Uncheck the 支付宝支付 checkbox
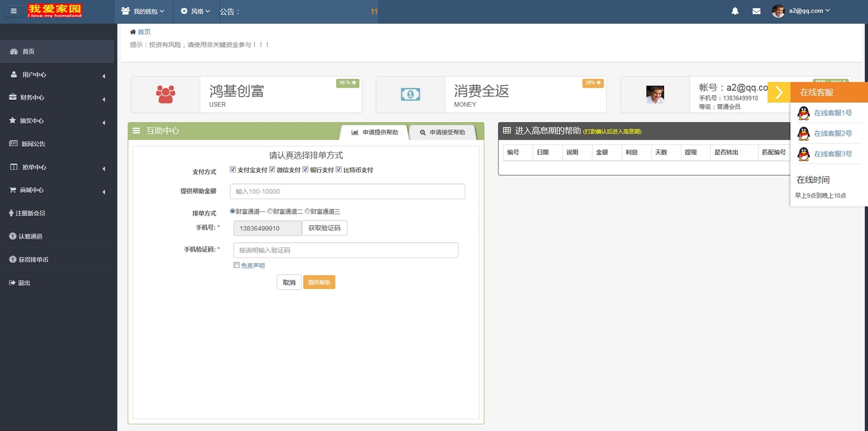 (233, 169)
